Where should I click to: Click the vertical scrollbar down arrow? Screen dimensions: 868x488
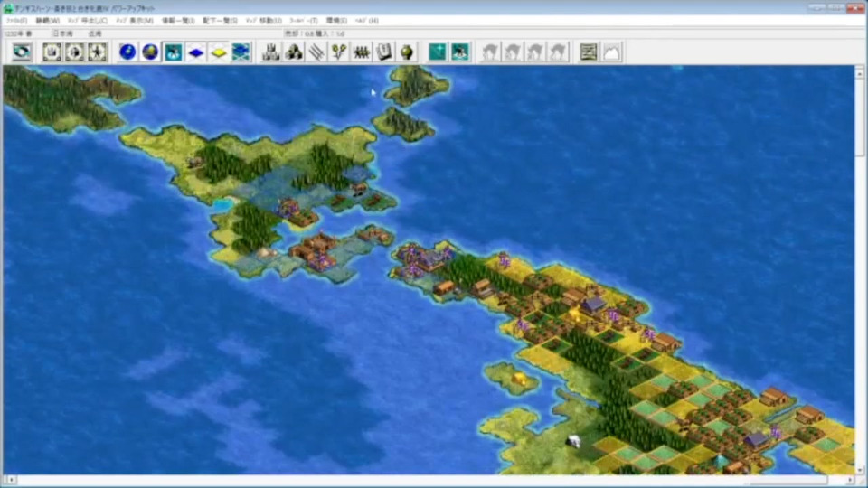pyautogui.click(x=860, y=469)
